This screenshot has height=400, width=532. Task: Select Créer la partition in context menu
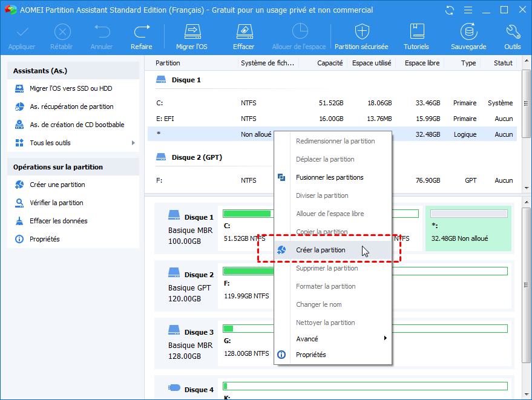[332, 250]
